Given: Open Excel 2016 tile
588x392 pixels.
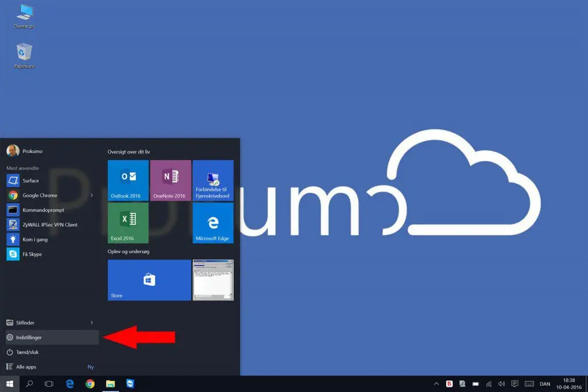Looking at the screenshot, I should click(128, 223).
